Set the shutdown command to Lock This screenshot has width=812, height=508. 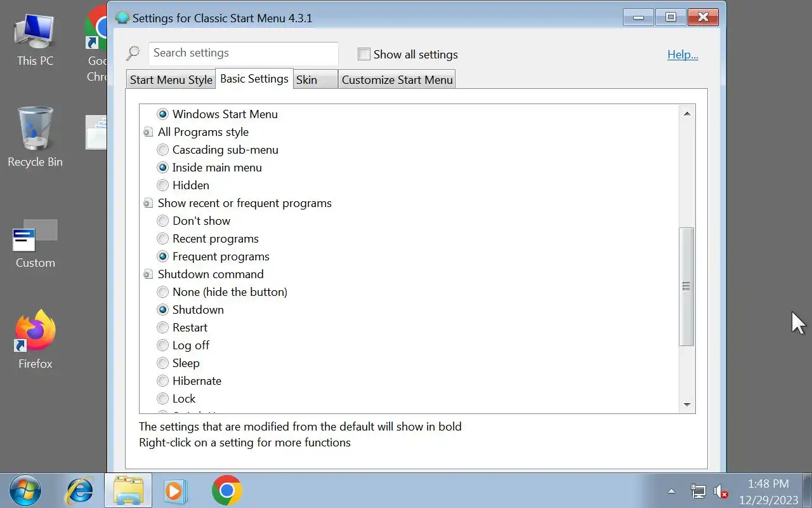[x=163, y=399]
